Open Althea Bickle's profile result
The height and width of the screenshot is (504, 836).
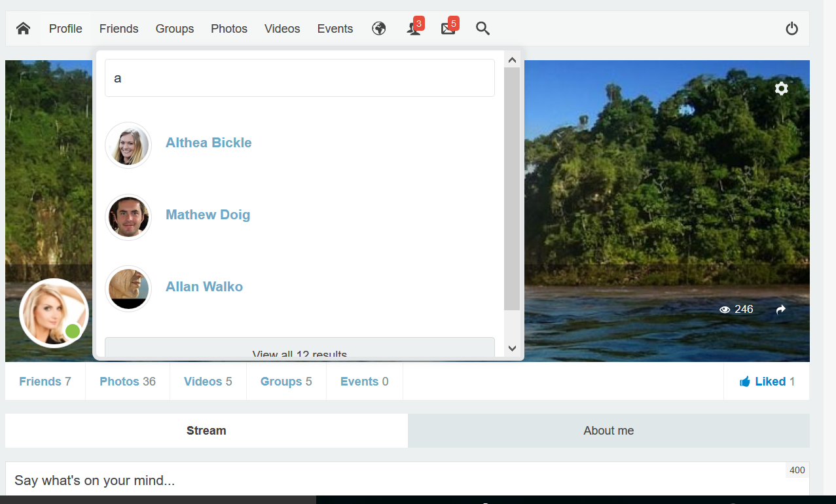point(208,143)
